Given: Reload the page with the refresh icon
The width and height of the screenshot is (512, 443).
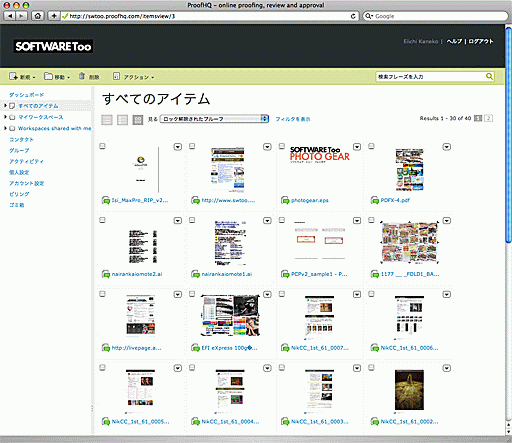Looking at the screenshot, I should click(x=353, y=16).
